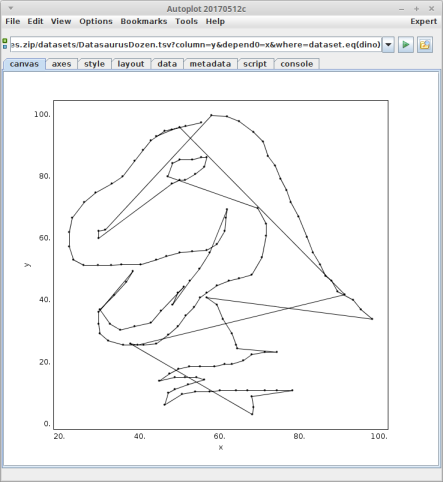
Task: Select the canvas tab
Action: [24, 64]
